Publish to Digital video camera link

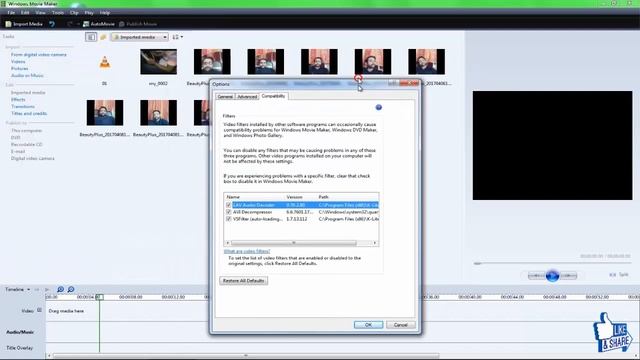(33, 158)
